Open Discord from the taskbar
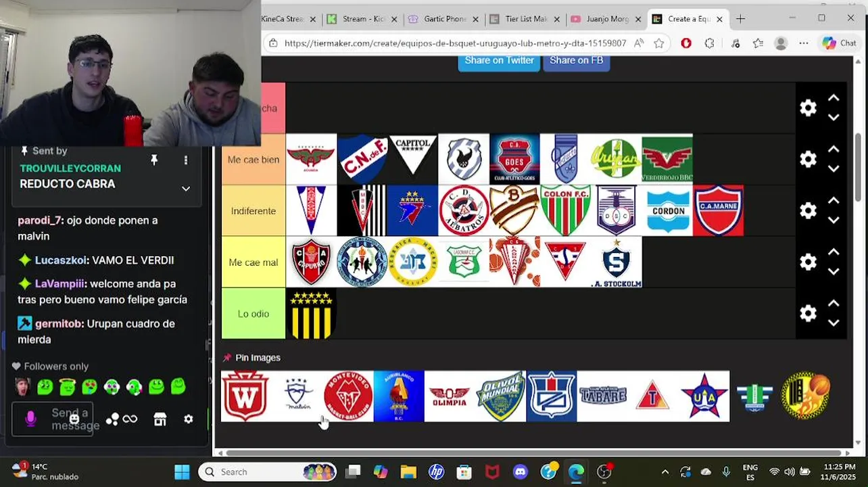This screenshot has height=487, width=868. click(x=520, y=472)
